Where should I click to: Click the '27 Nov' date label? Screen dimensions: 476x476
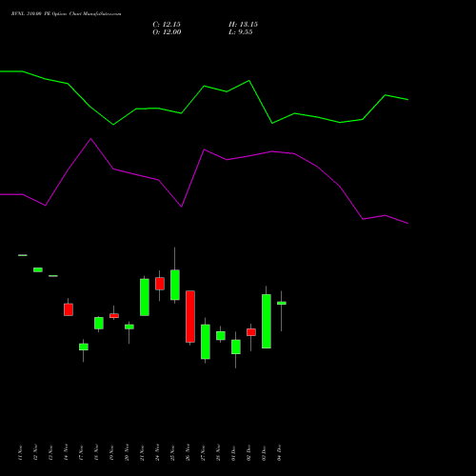pos(203,452)
